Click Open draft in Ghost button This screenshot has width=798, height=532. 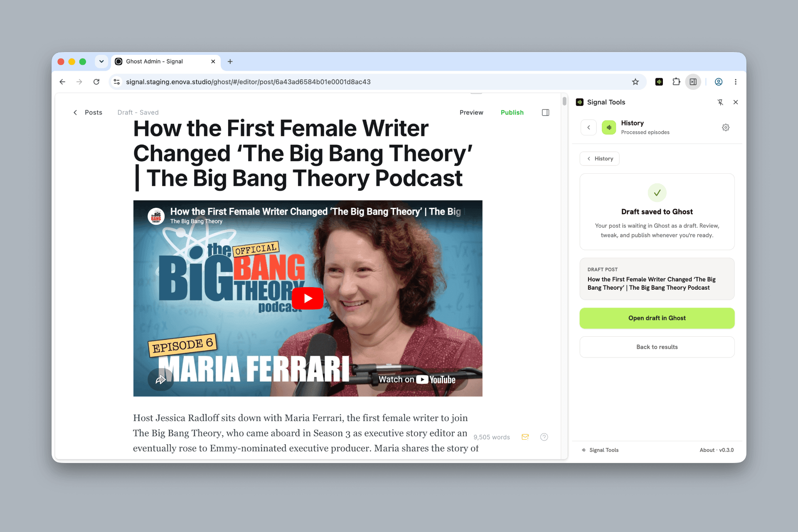pyautogui.click(x=657, y=318)
